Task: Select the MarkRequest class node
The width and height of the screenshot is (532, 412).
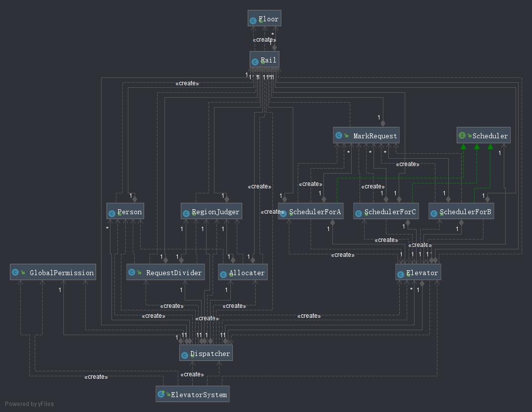Action: pyautogui.click(x=366, y=135)
